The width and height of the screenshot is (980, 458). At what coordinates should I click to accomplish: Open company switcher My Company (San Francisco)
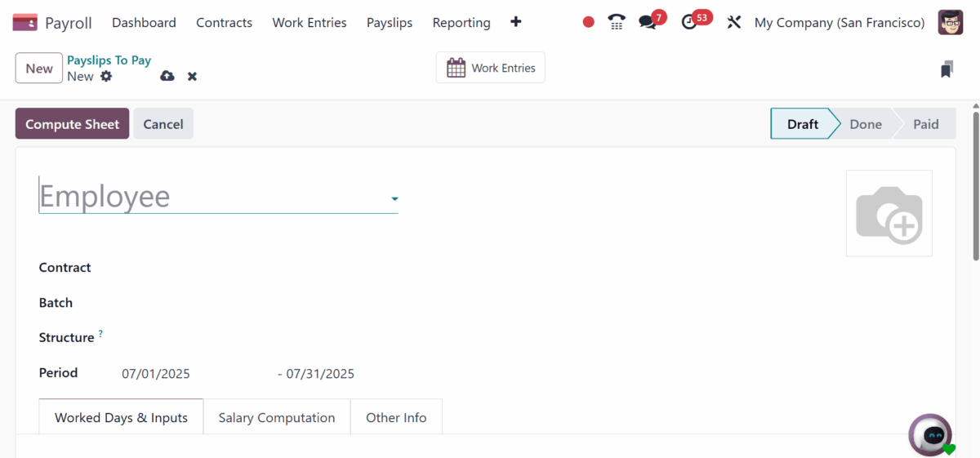(840, 22)
